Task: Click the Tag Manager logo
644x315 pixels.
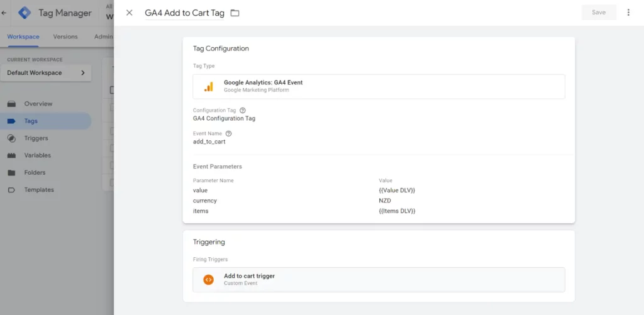Action: (x=25, y=13)
